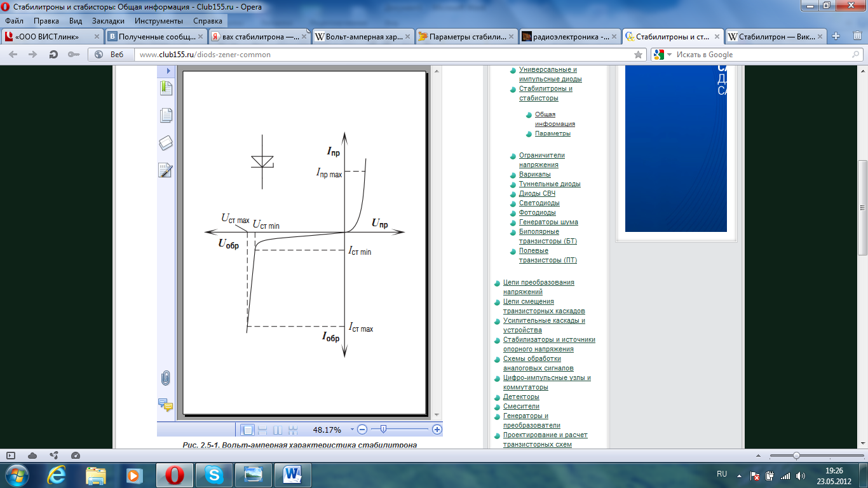Open the Справка menu
Screen dimensions: 868x488
pyautogui.click(x=208, y=21)
